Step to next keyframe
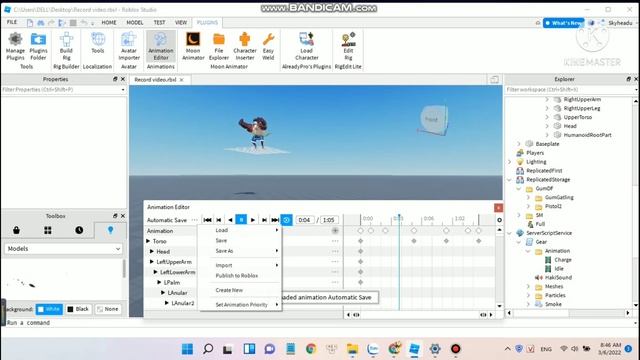Viewport: 640px width, 360px height. (x=264, y=220)
